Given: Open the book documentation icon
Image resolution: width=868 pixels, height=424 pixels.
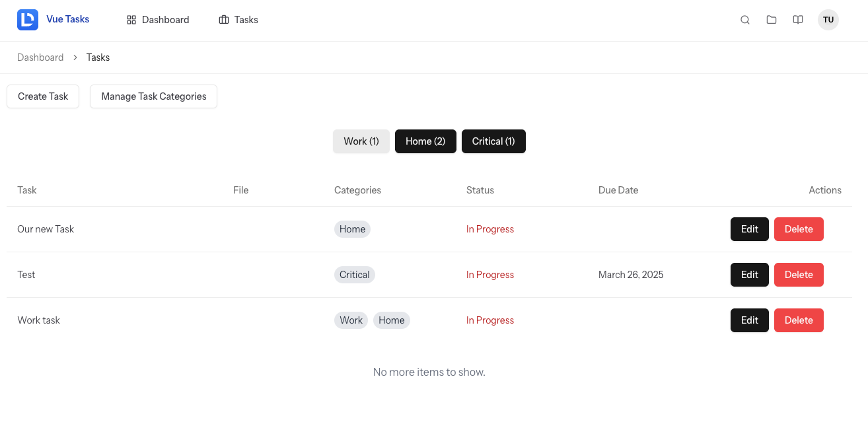Looking at the screenshot, I should (798, 20).
